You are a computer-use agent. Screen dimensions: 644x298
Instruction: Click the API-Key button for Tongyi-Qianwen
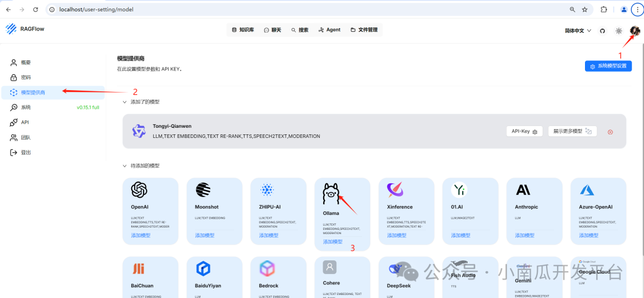point(525,131)
